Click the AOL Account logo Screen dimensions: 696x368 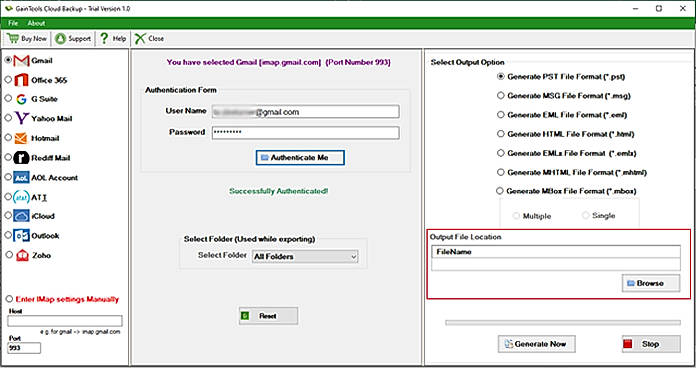coord(21,178)
